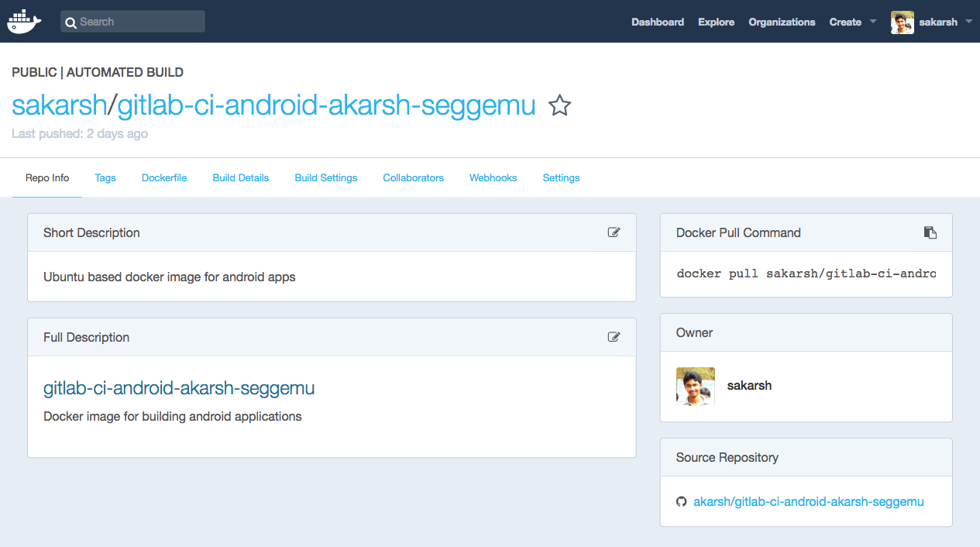This screenshot has height=547, width=980.
Task: Click the user avatar in the top bar
Action: pyautogui.click(x=903, y=22)
